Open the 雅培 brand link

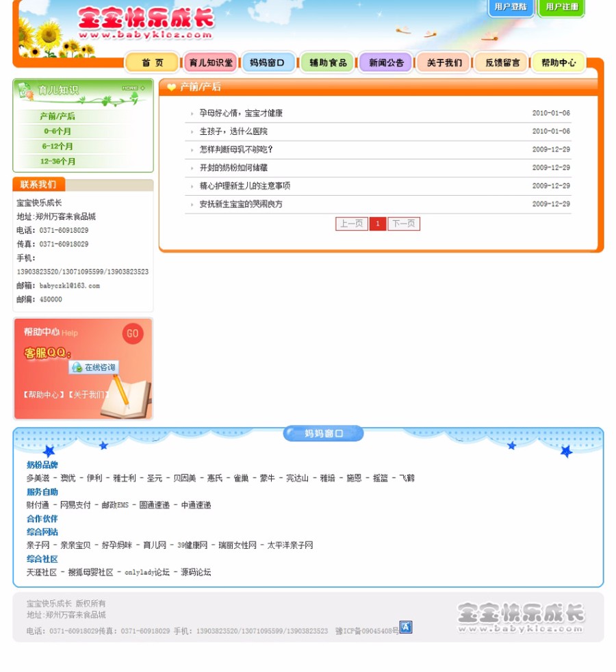pyautogui.click(x=327, y=478)
